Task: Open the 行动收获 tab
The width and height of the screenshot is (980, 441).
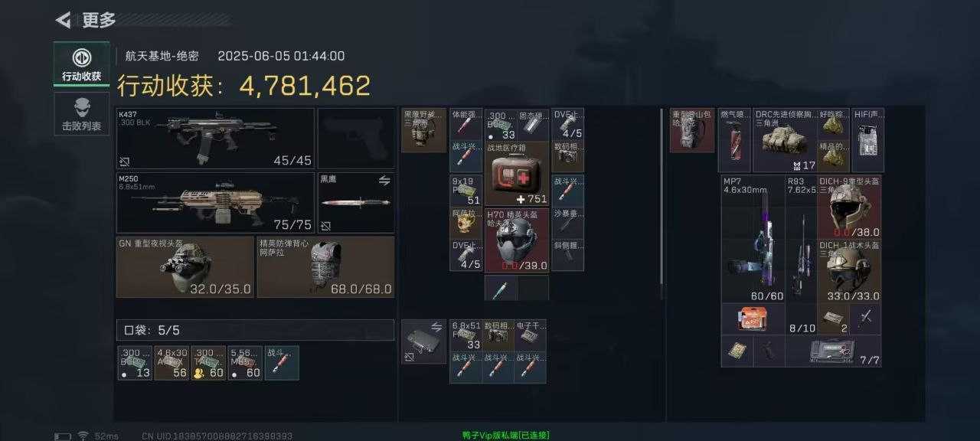Action: pyautogui.click(x=81, y=65)
